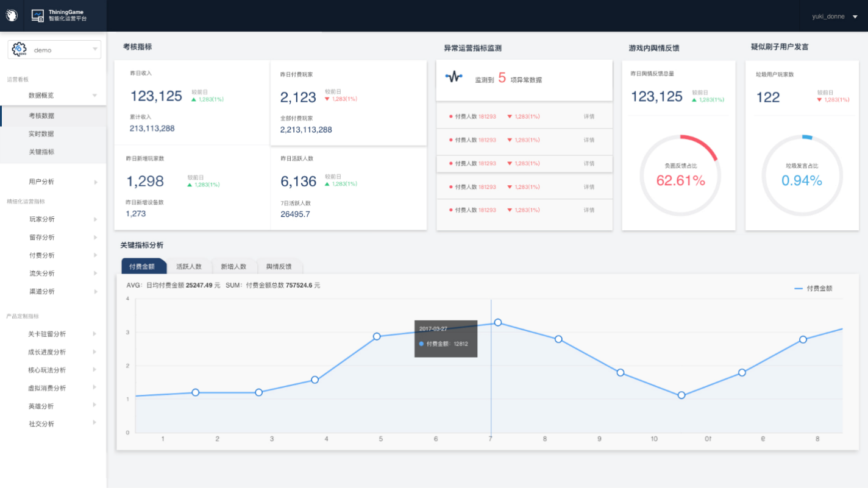Screen dimensions: 868x488
Task: Click the 垃圾用户玩家数 value 122
Action: click(x=768, y=97)
